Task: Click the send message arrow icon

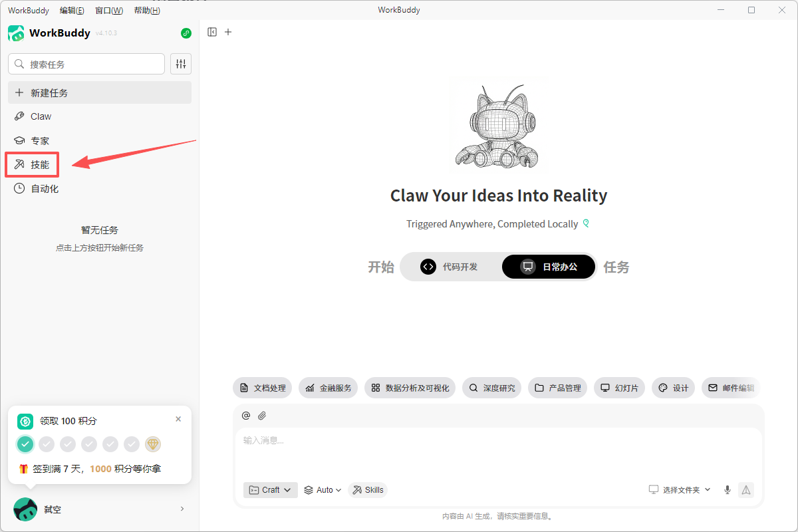Action: pyautogui.click(x=746, y=490)
